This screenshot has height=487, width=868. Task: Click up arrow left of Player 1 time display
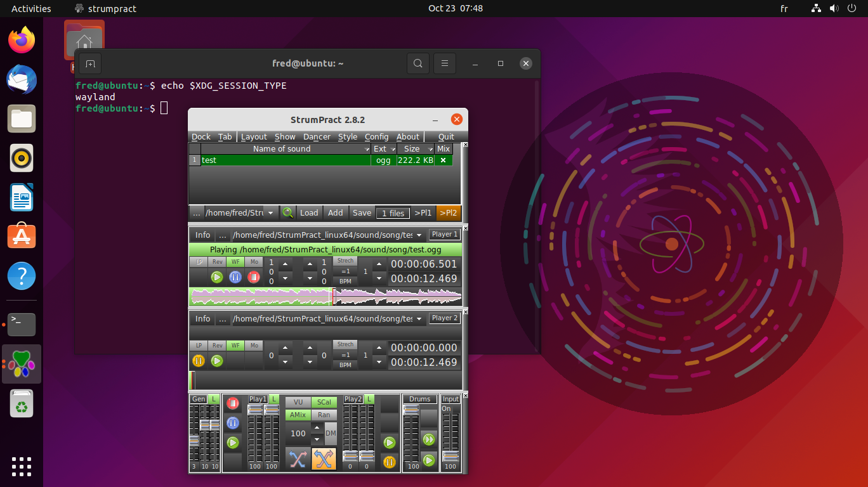(379, 264)
